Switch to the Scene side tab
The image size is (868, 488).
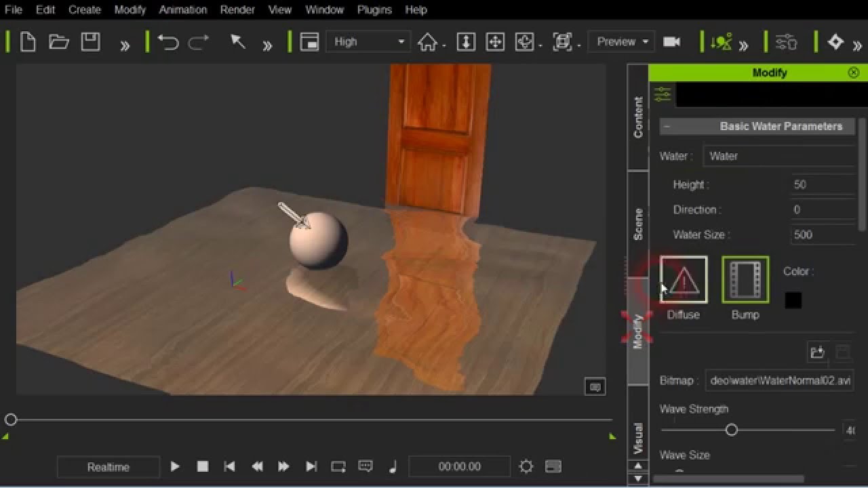point(638,224)
